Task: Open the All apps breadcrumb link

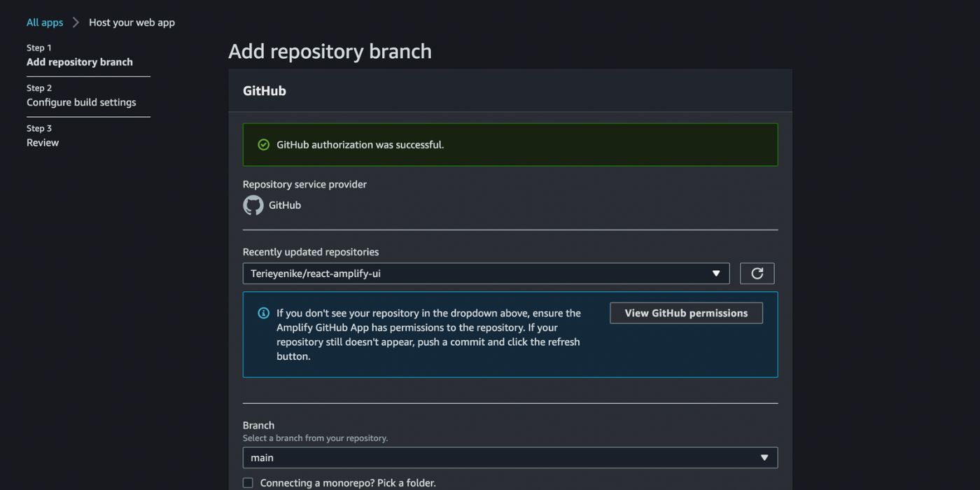Action: [45, 22]
